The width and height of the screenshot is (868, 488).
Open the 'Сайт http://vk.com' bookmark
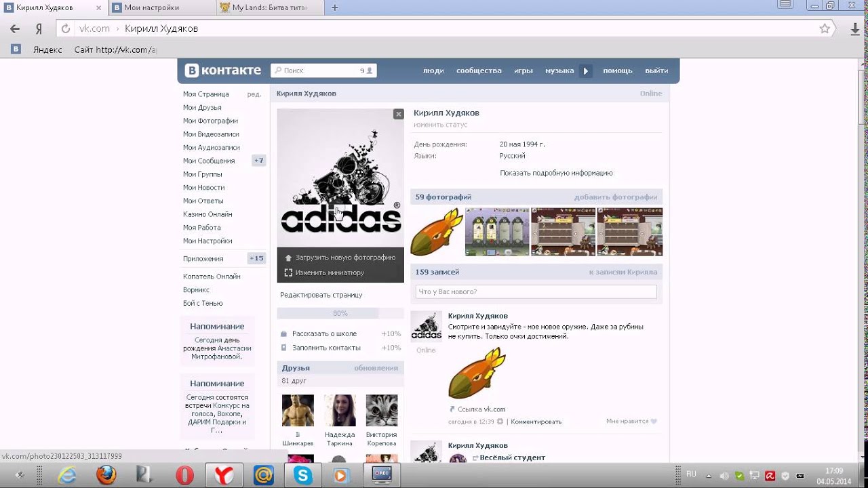[x=116, y=49]
